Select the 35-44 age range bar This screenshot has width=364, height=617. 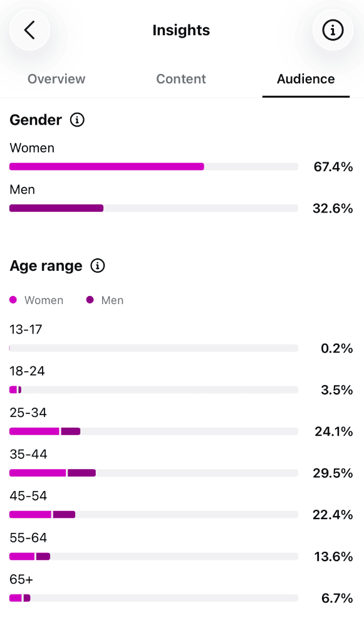point(153,473)
